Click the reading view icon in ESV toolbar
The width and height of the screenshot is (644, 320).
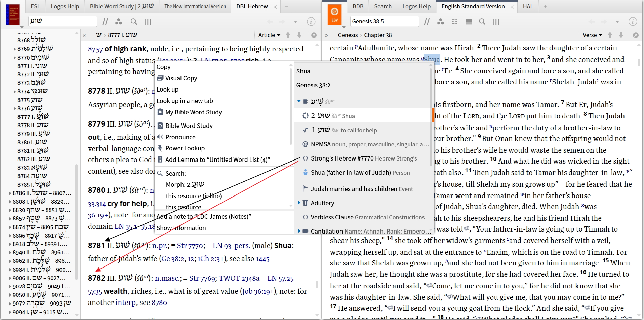469,22
